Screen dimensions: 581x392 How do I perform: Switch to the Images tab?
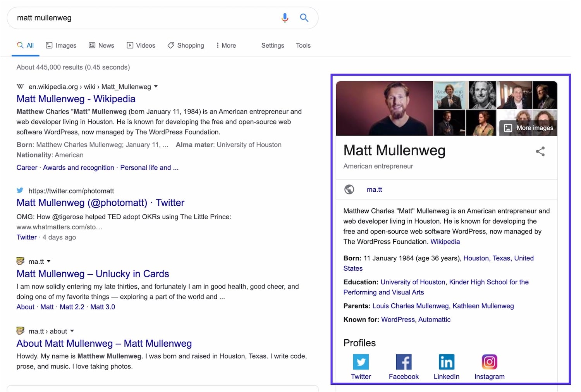pos(61,45)
